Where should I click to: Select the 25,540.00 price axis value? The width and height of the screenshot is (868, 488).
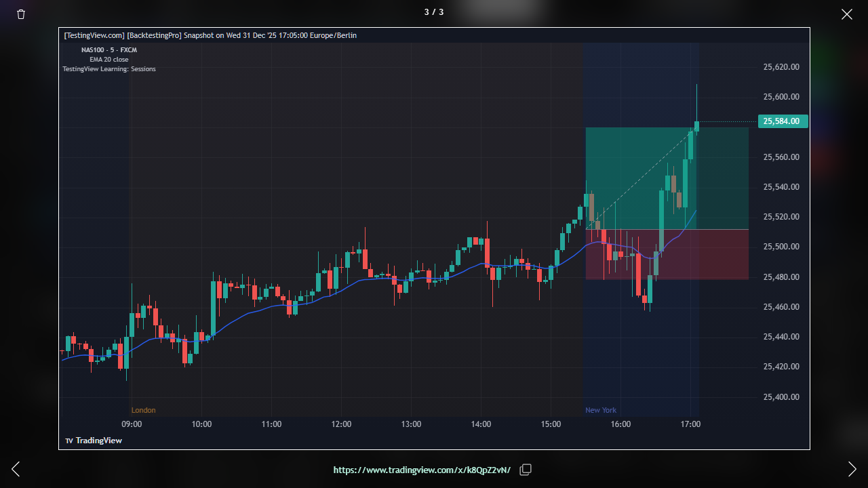pyautogui.click(x=781, y=187)
